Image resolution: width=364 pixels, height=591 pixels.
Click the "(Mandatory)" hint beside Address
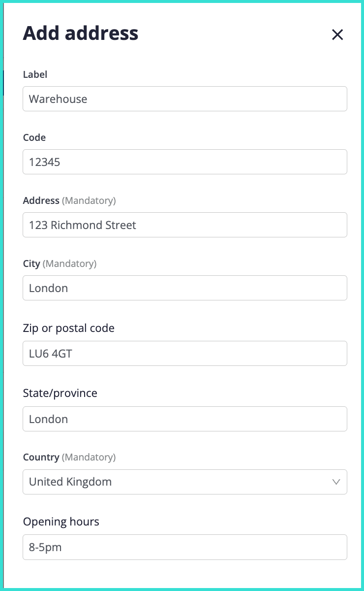tap(89, 200)
